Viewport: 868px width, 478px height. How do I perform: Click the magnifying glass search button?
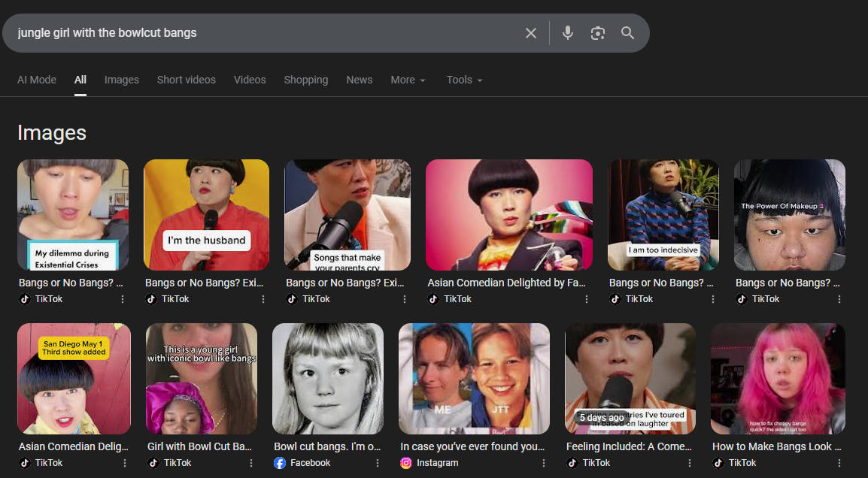(x=627, y=32)
